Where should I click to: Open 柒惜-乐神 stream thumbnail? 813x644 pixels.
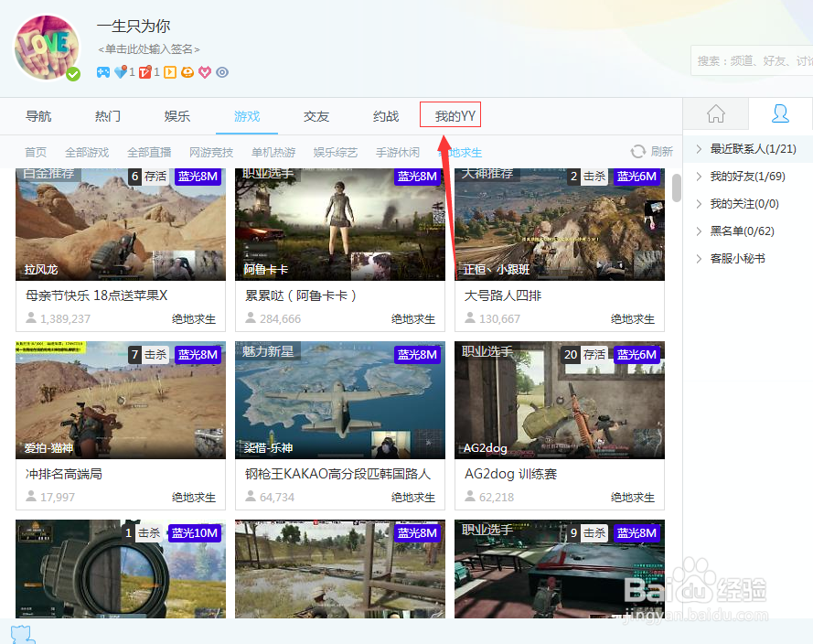tap(340, 400)
